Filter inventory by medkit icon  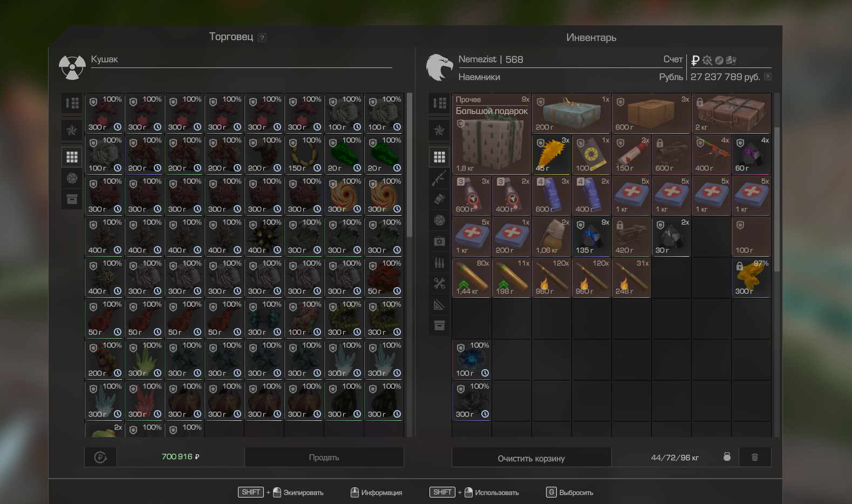coord(439,241)
